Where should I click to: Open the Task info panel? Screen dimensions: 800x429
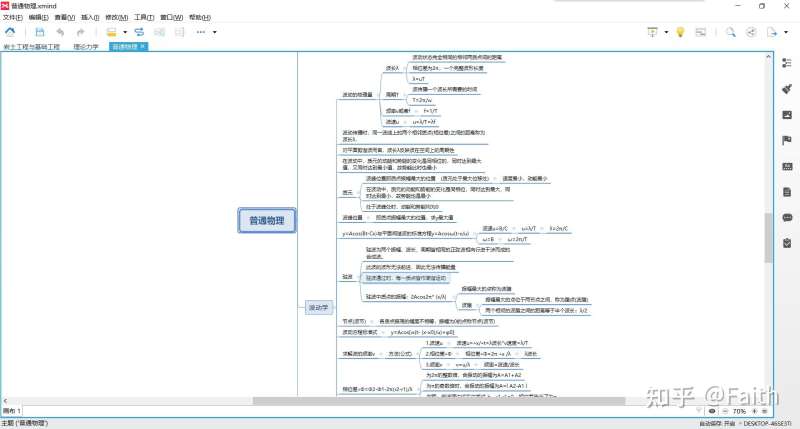point(787,241)
